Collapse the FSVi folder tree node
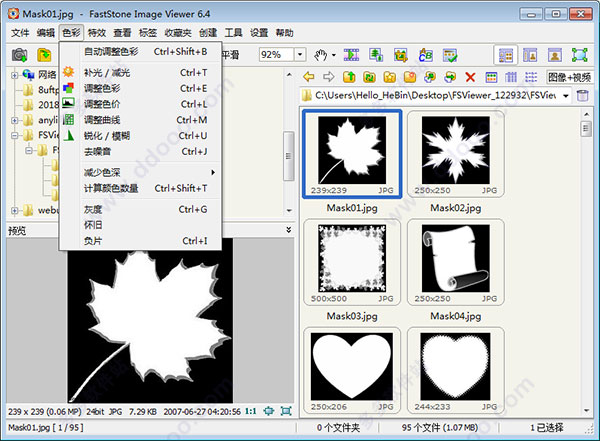The image size is (600, 441). [15, 135]
